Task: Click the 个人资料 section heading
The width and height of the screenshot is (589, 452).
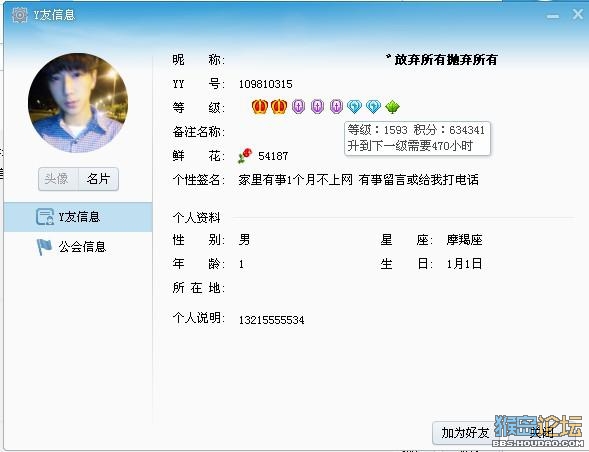Action: pyautogui.click(x=196, y=218)
